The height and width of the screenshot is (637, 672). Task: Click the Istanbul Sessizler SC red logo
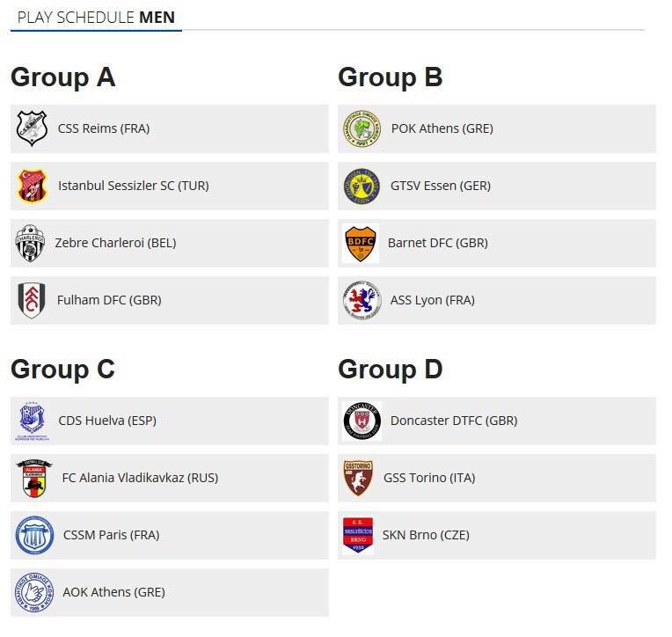(x=32, y=186)
